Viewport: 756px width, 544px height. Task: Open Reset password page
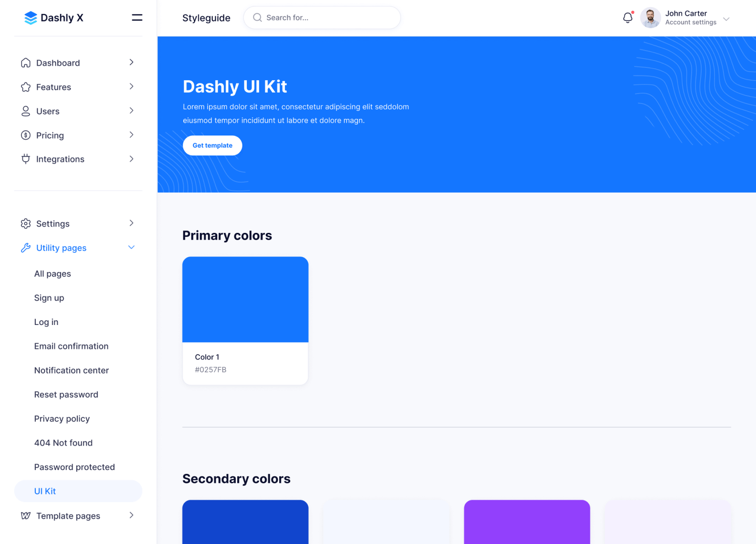66,394
